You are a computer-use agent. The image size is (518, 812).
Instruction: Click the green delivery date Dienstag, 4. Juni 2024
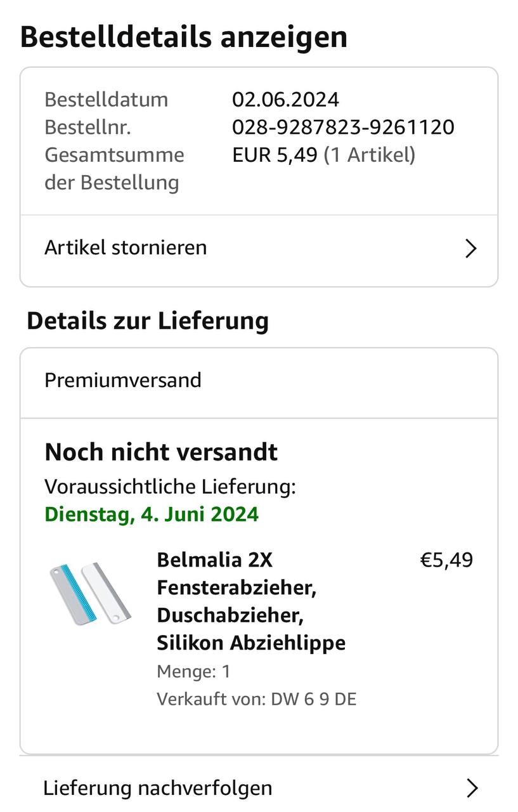click(152, 513)
